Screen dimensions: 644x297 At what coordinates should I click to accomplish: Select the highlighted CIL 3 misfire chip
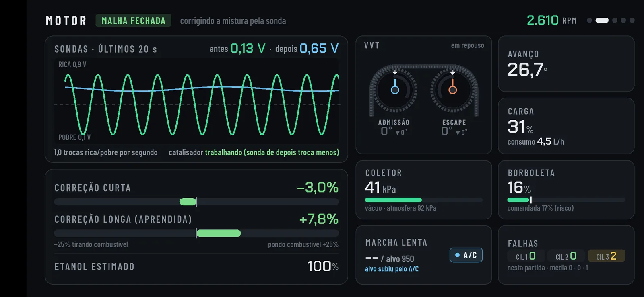pos(606,256)
